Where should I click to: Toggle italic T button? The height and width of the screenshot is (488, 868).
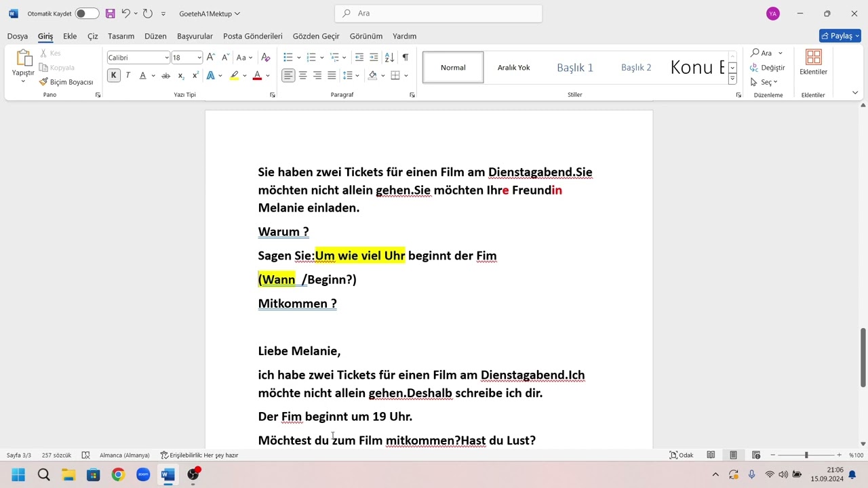(x=127, y=76)
